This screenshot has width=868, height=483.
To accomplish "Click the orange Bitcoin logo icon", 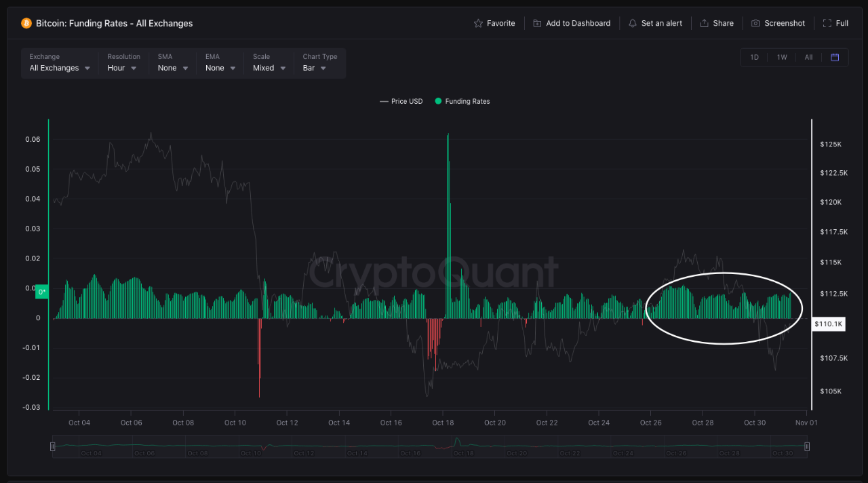I will tap(26, 23).
